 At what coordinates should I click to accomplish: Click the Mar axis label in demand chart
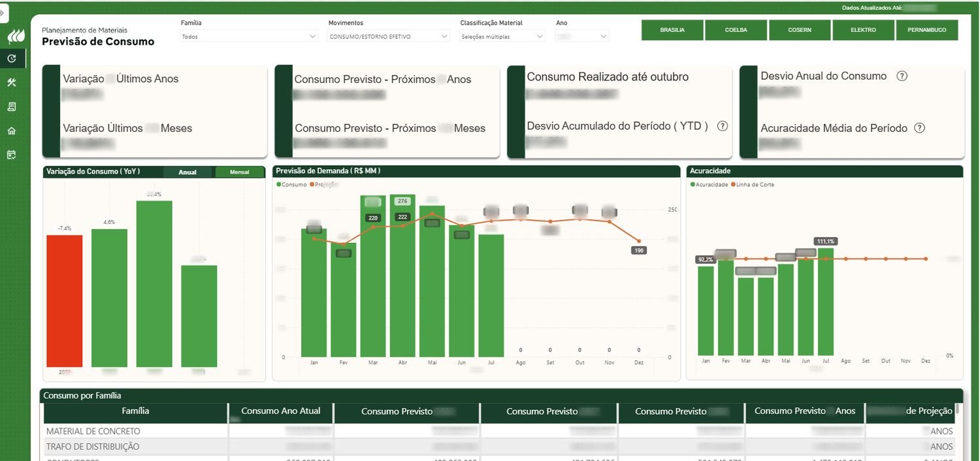(x=372, y=362)
